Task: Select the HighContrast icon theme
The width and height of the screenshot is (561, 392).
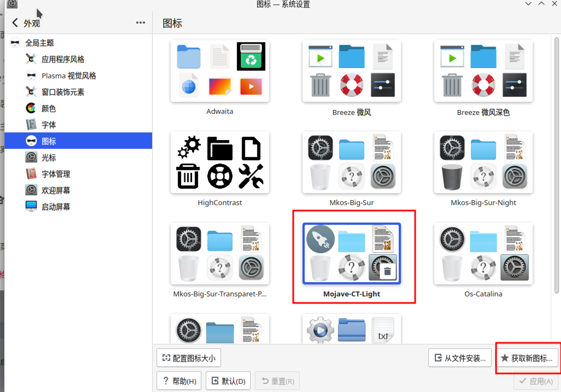Action: click(220, 162)
